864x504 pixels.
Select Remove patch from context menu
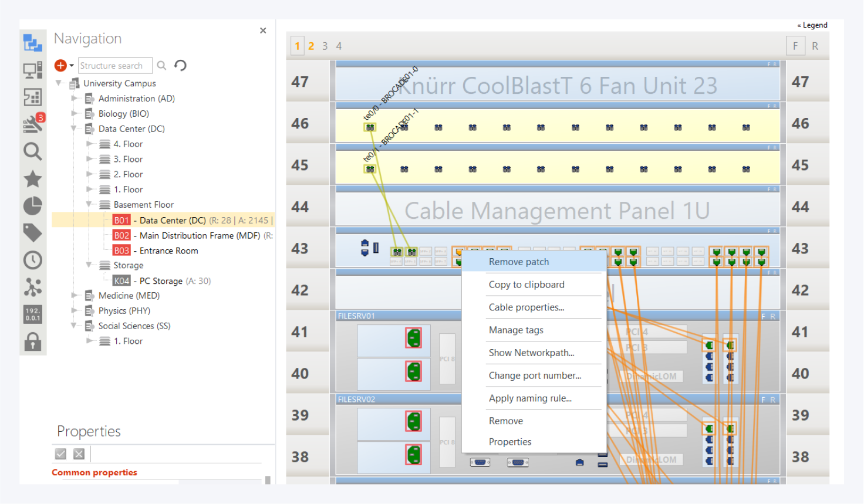click(x=519, y=262)
